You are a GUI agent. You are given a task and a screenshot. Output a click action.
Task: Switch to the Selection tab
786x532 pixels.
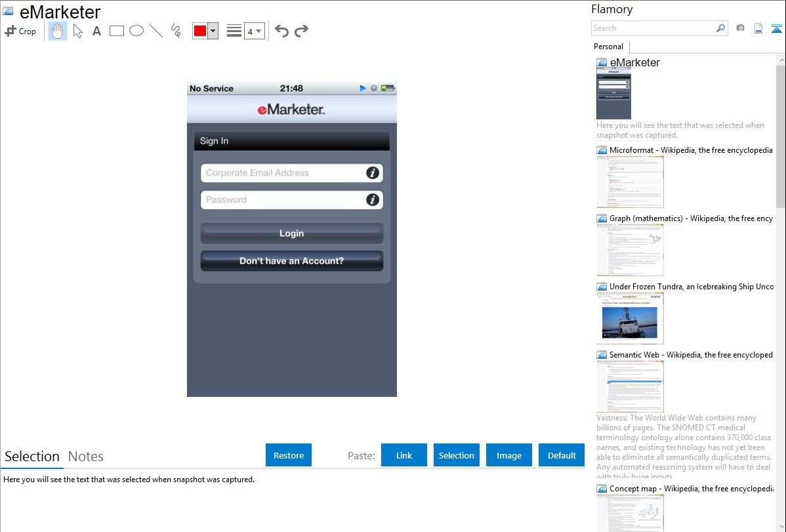(32, 457)
